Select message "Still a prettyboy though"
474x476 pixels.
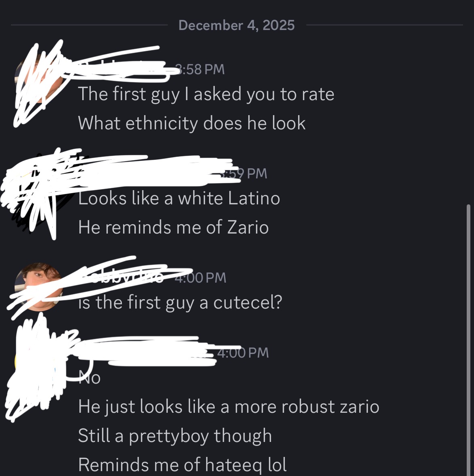(175, 436)
